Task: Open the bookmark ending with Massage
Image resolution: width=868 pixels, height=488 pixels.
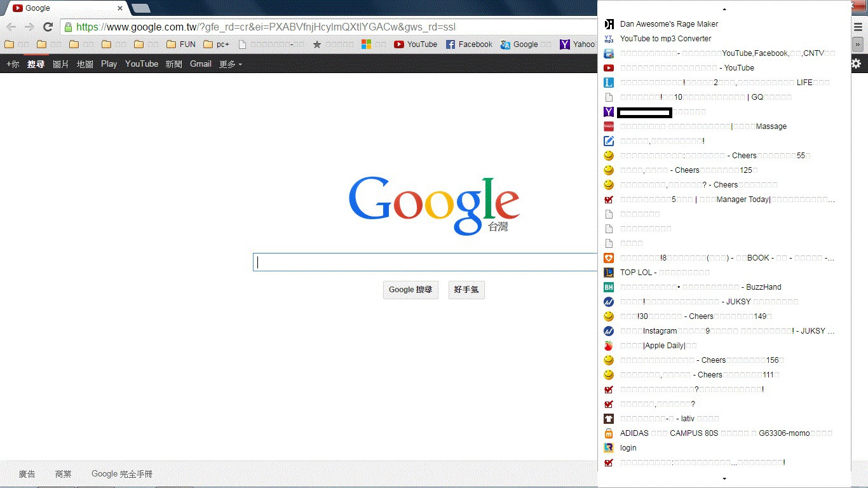Action: pyautogui.click(x=724, y=126)
